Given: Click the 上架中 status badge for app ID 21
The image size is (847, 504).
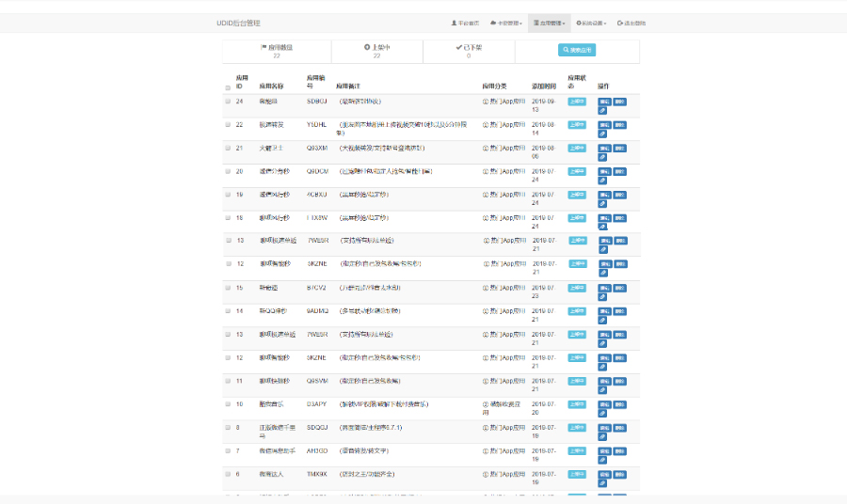Looking at the screenshot, I should pos(578,148).
